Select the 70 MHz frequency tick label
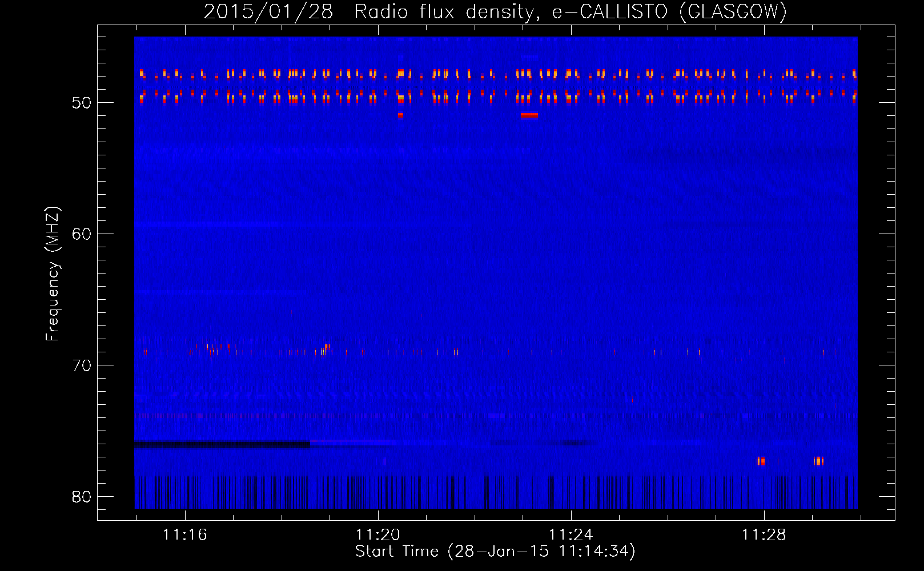Image resolution: width=924 pixels, height=571 pixels. pyautogui.click(x=82, y=365)
